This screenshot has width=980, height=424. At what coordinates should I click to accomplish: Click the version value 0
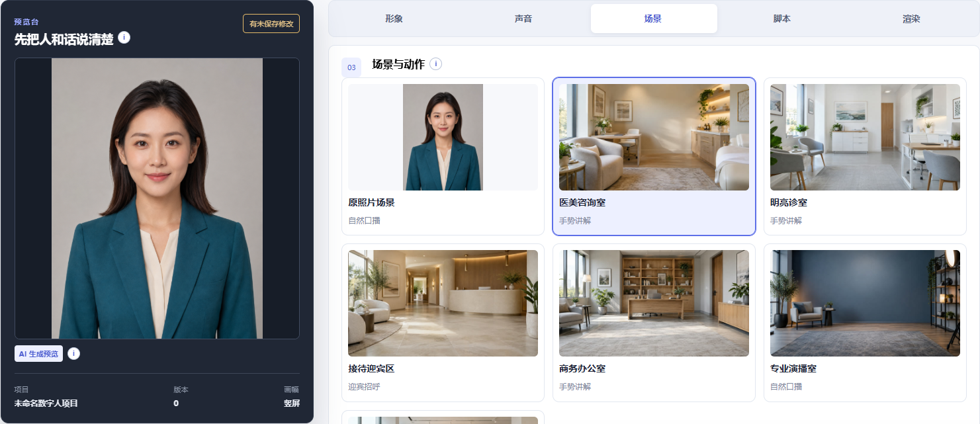tap(176, 403)
